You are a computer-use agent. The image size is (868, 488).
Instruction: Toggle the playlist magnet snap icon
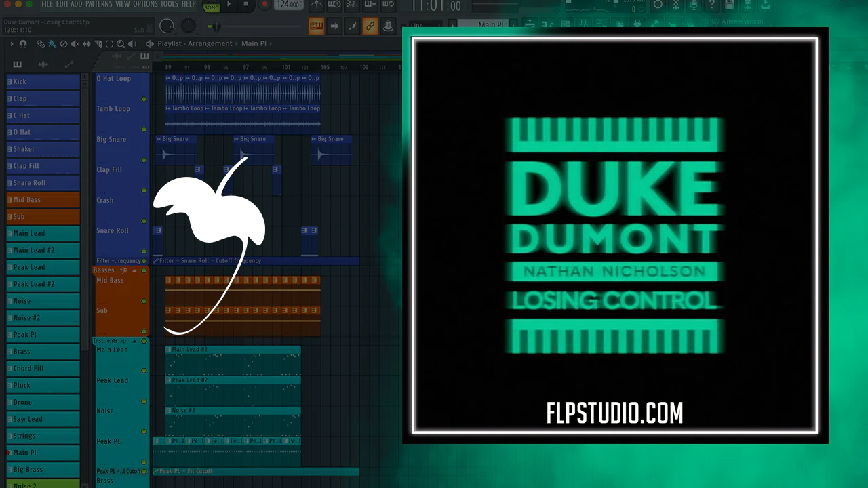(23, 44)
